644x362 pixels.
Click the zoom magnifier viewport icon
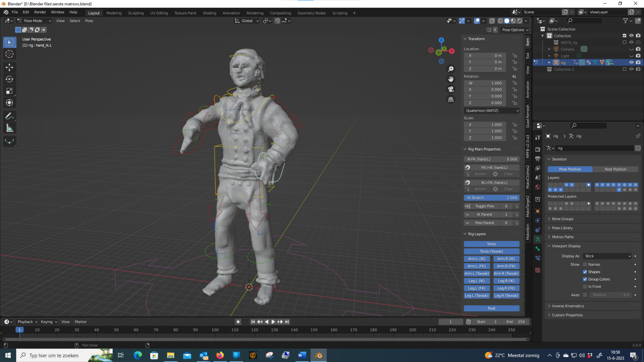[451, 69]
